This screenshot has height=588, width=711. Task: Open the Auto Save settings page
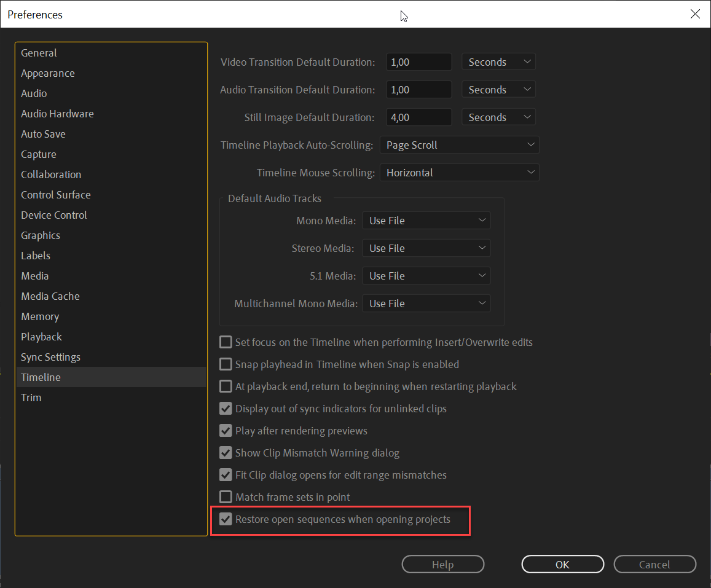click(43, 134)
